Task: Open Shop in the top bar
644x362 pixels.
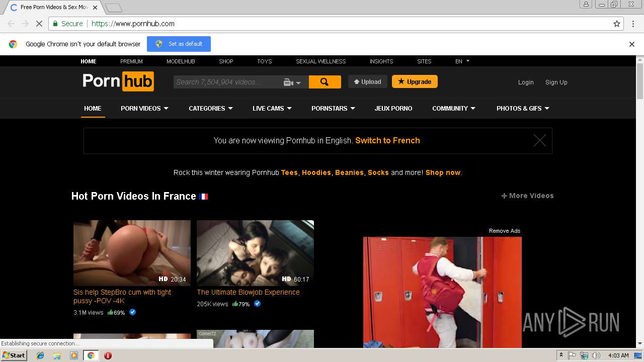Action: pos(226,61)
